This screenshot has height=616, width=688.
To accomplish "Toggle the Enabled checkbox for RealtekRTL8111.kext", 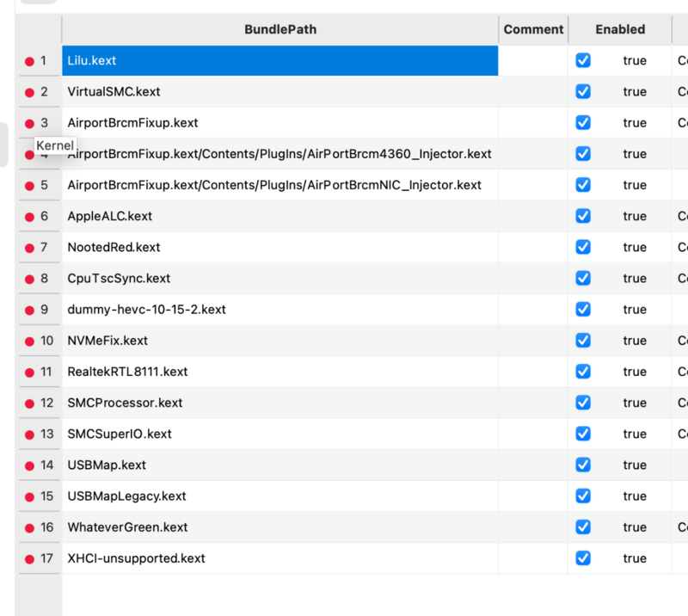I will coord(583,372).
